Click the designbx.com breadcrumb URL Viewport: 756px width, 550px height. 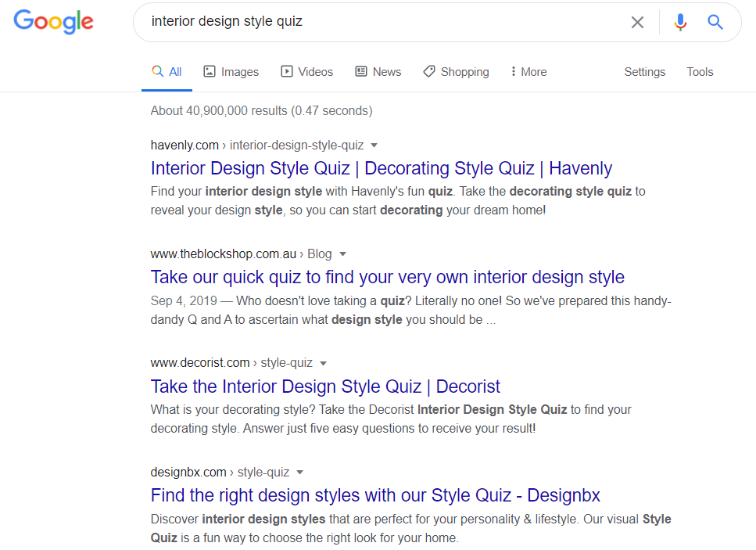pyautogui.click(x=220, y=473)
